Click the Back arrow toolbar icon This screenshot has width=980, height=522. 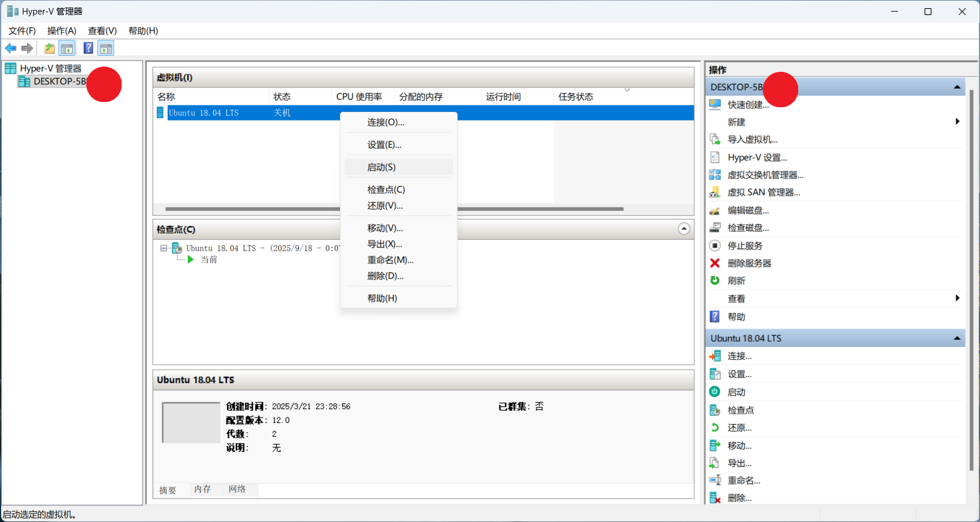click(10, 48)
